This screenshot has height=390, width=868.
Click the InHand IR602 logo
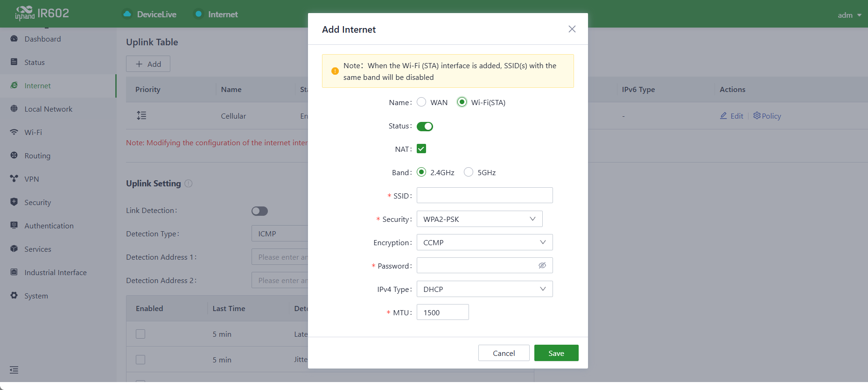[42, 13]
